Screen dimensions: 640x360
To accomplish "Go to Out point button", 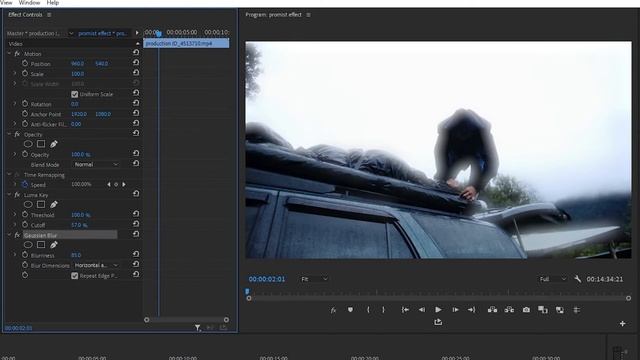I will pos(471,310).
